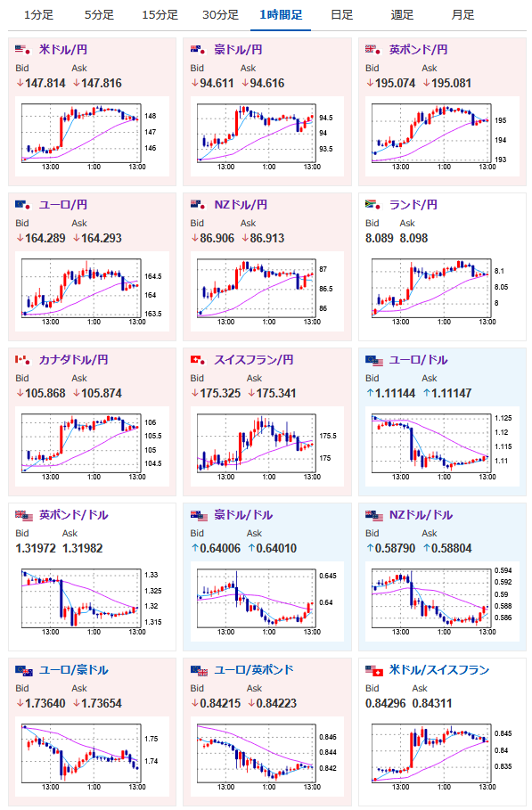The image size is (532, 810).
Task: Switch to the 1分足 tab
Action: (x=38, y=15)
